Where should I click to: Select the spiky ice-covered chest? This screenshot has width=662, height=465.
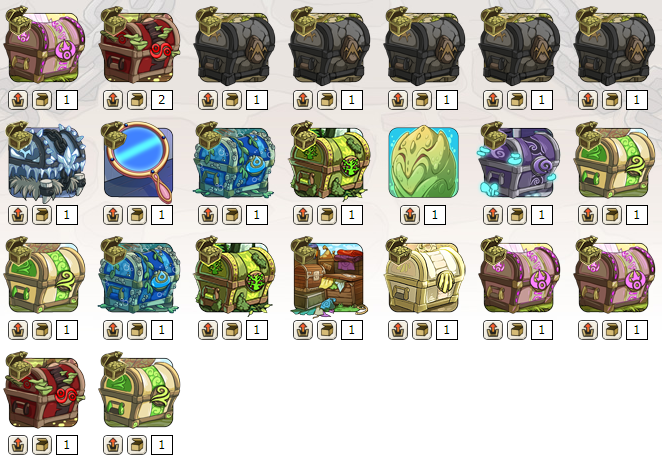tap(44, 163)
